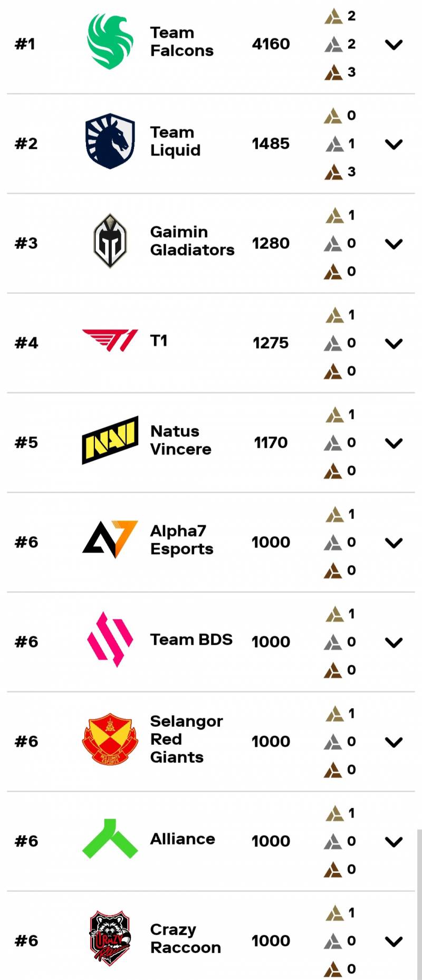Open the Gaimin Gladiators team name

[x=192, y=241]
